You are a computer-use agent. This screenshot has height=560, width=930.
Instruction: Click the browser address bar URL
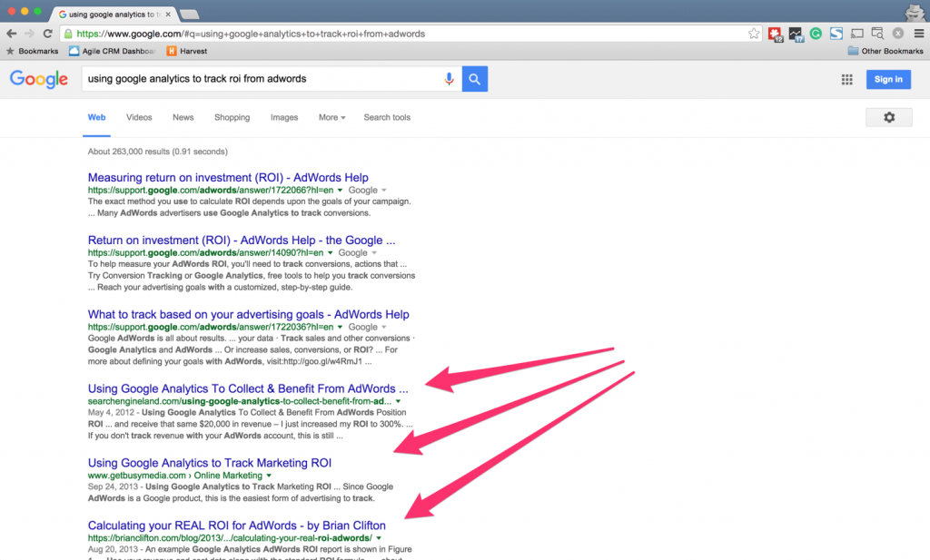tap(251, 34)
